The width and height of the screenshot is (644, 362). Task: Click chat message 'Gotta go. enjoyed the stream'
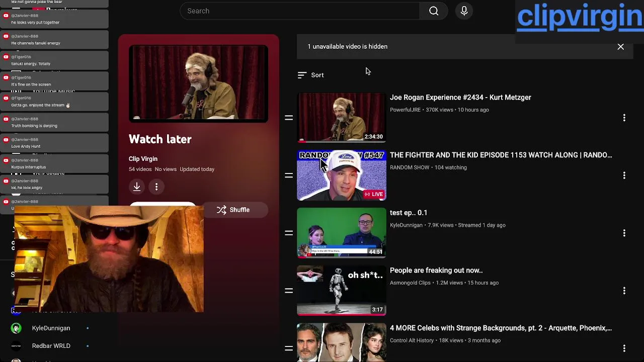(40, 105)
